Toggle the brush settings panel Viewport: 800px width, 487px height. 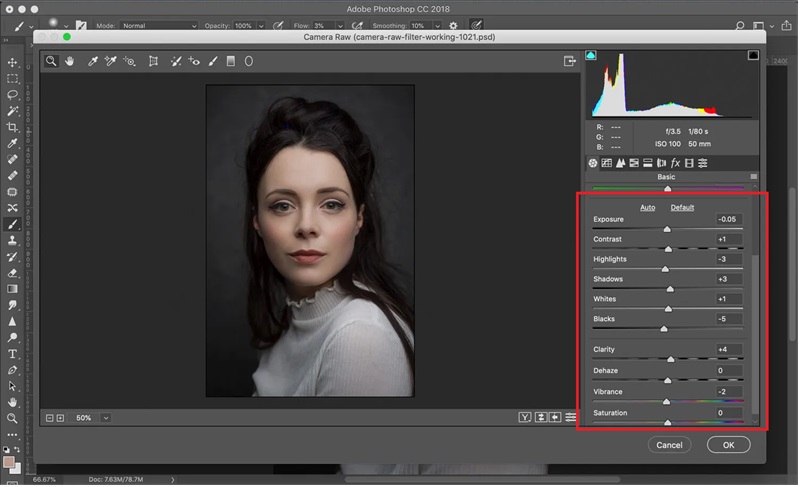pos(81,25)
